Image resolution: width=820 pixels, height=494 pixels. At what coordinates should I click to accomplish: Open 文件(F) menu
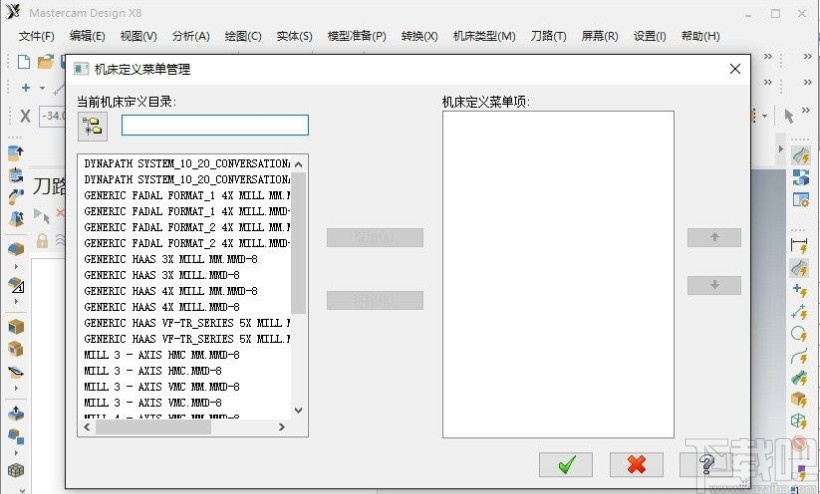tap(37, 36)
